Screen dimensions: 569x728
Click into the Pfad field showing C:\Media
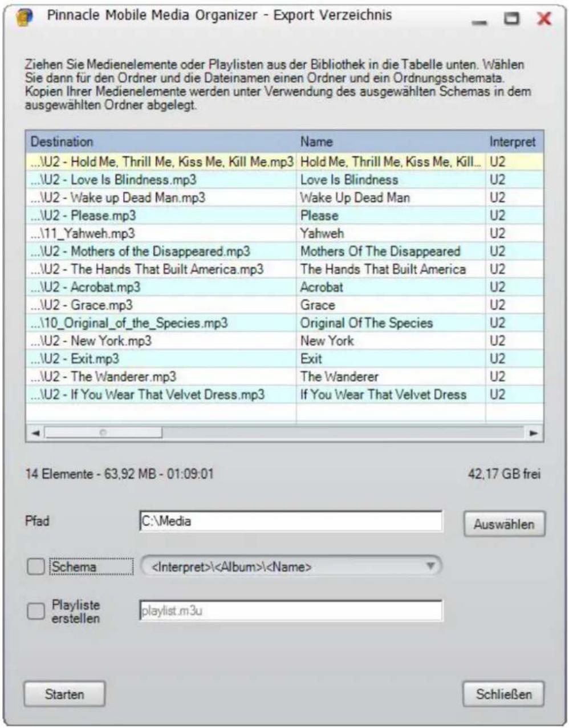click(x=291, y=521)
